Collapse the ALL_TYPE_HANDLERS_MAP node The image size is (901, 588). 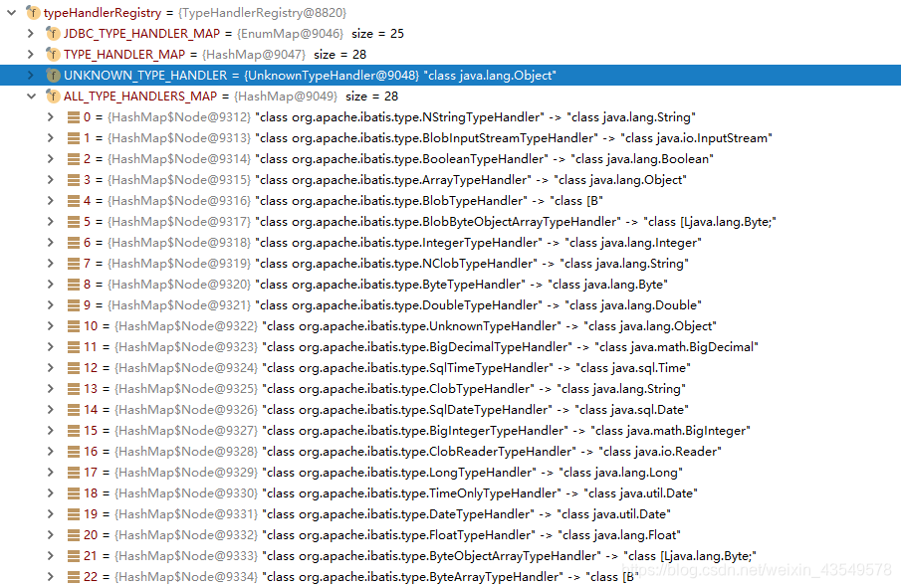29,96
